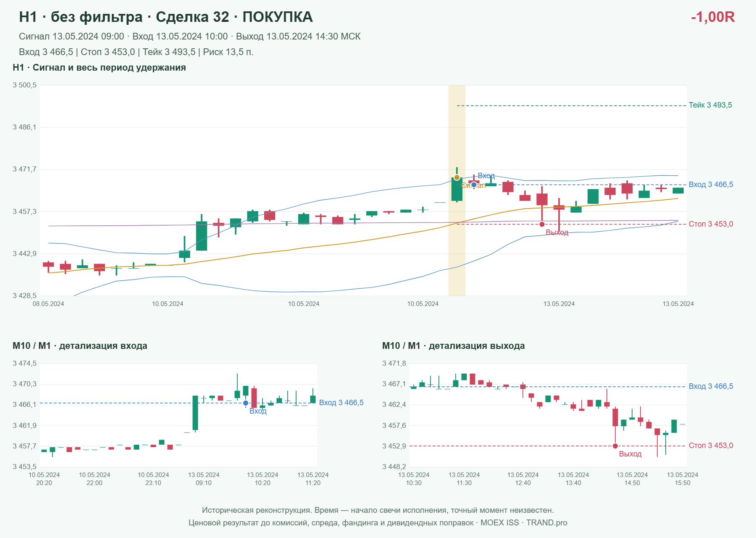
Task: Click the '13.05.2024 09:10' time label
Action: 204,479
